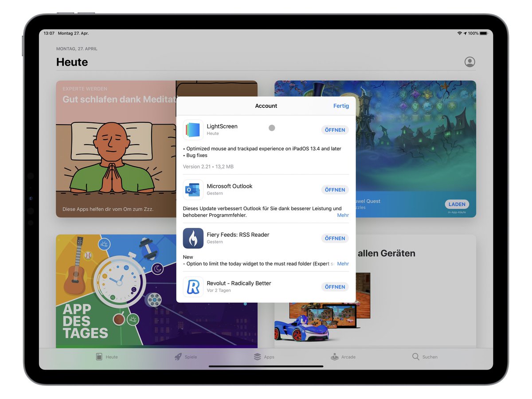Open the account profile icon
Image resolution: width=532 pixels, height=399 pixels.
[469, 62]
